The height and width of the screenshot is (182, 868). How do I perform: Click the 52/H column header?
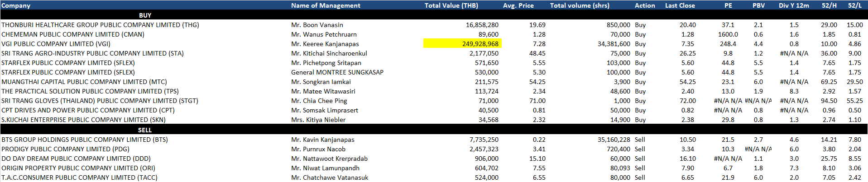click(829, 5)
